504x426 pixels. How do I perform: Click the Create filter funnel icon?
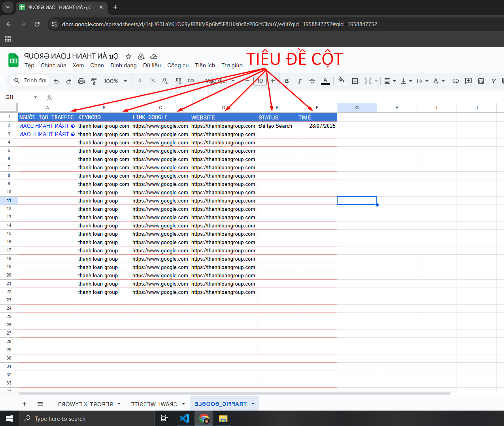(x=494, y=81)
